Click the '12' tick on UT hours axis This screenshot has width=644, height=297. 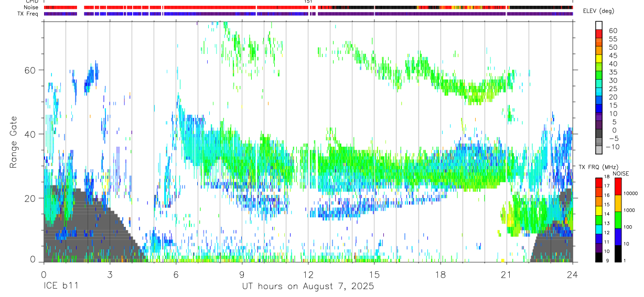(308, 274)
